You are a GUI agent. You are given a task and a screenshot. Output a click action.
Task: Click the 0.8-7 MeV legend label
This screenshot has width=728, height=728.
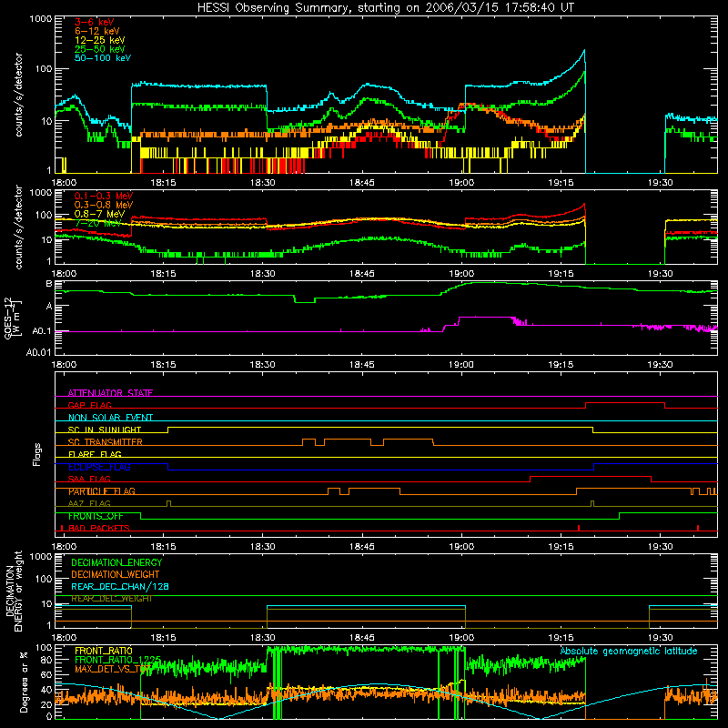pyautogui.click(x=100, y=214)
